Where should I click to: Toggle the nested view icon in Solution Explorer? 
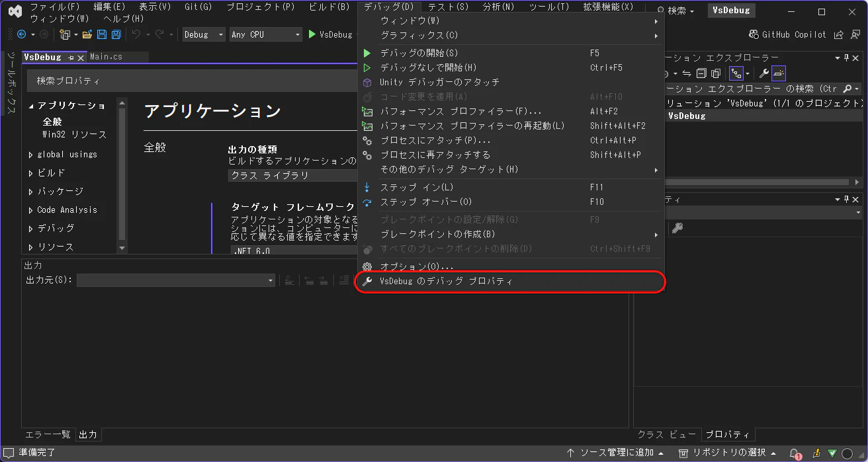coord(736,73)
